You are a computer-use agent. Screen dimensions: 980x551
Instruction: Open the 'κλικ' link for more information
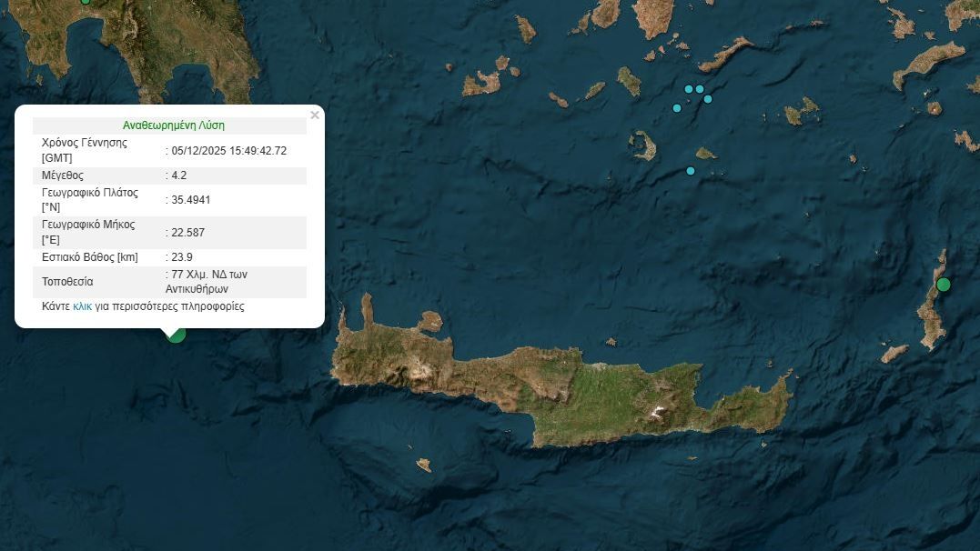[82, 307]
